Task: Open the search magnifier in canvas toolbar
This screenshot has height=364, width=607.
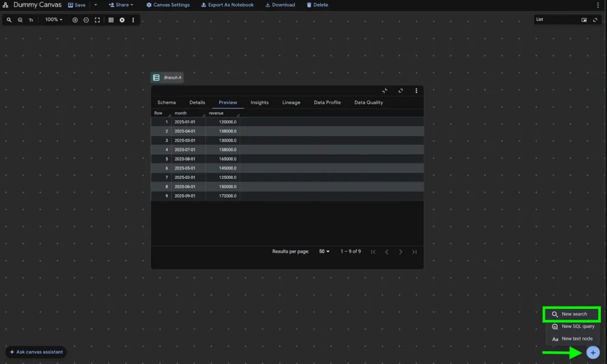Action: coord(9,20)
